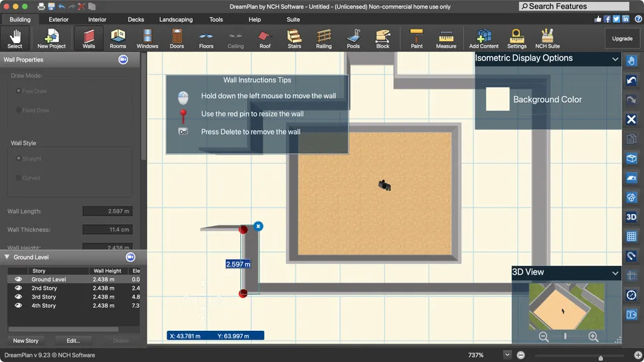Open the Measure tool
The height and width of the screenshot is (362, 644).
click(446, 38)
